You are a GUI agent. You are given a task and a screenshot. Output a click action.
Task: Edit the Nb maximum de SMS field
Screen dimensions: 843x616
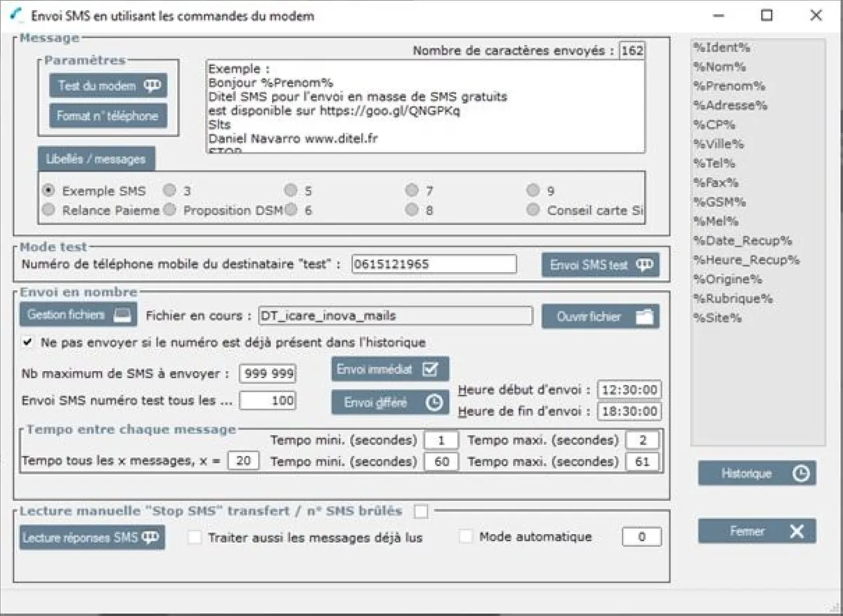pos(268,374)
